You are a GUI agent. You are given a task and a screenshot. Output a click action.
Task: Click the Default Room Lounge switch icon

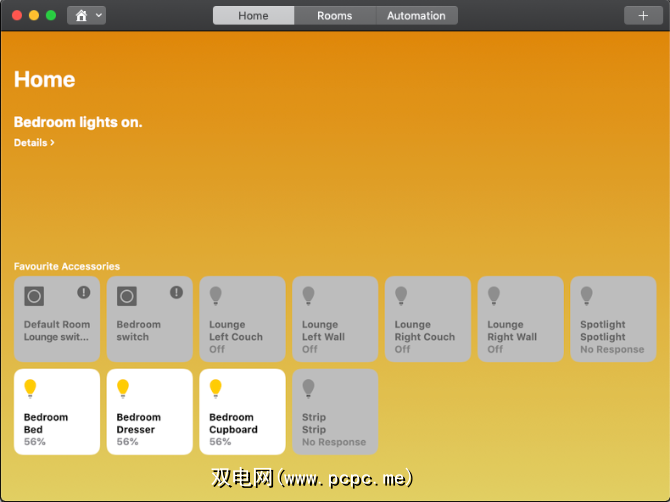click(x=34, y=296)
